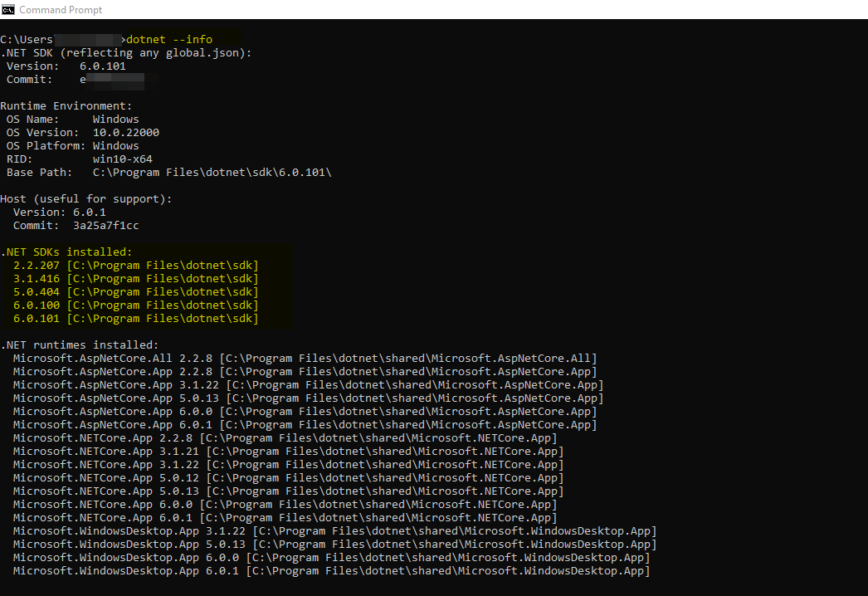This screenshot has width=868, height=596.
Task: Click the Microsoft.NETCore.App 6.0.0 line
Action: click(x=285, y=505)
